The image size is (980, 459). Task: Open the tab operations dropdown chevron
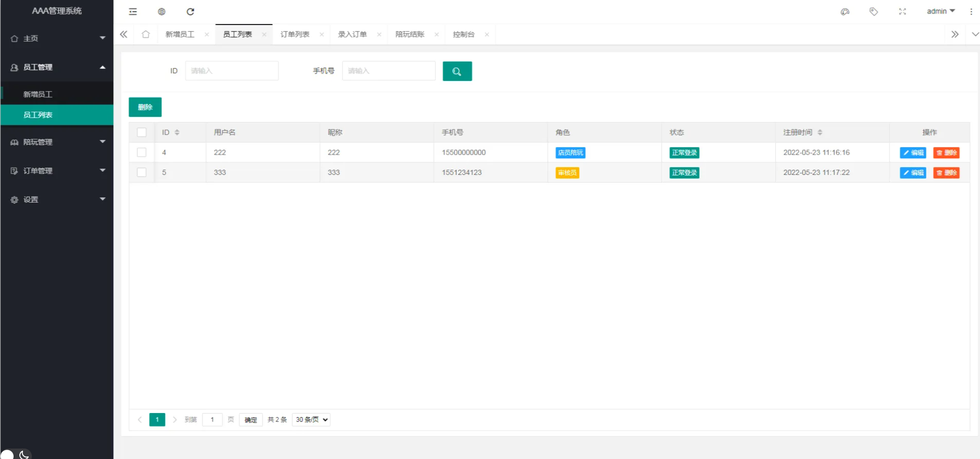pyautogui.click(x=975, y=34)
